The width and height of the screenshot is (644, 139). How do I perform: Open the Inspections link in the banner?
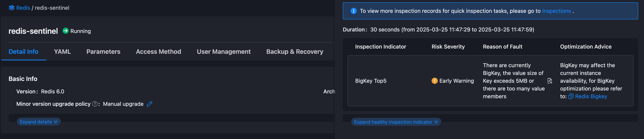tap(556, 11)
